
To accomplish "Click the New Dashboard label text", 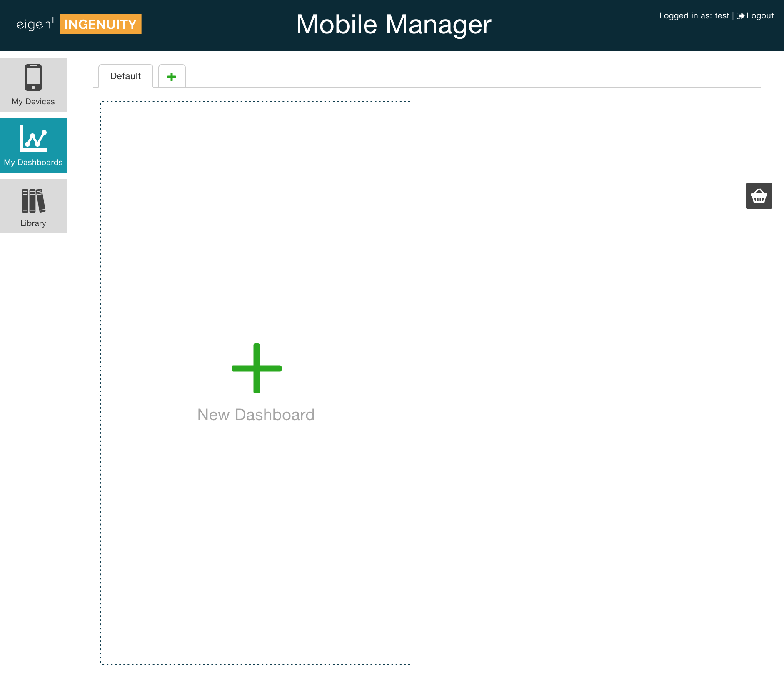I will (x=256, y=415).
